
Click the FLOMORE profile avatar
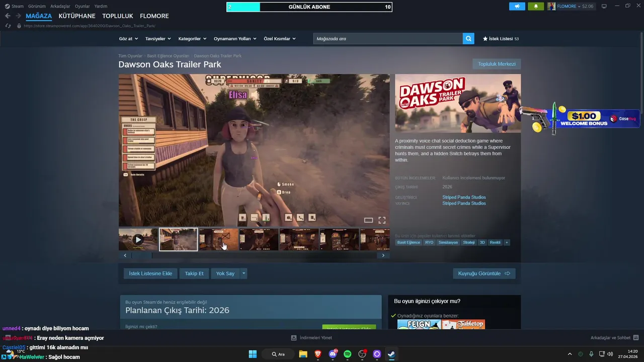(x=551, y=6)
